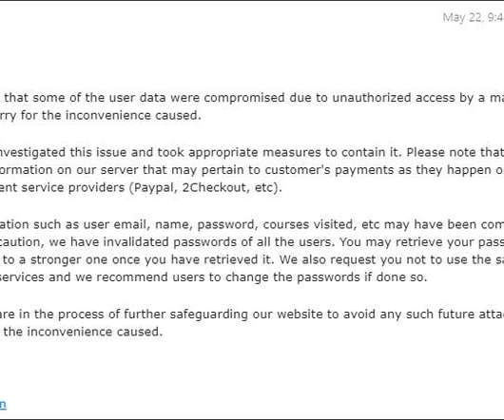
Task: Click the words "further safeguarding"
Action: [x=185, y=314]
